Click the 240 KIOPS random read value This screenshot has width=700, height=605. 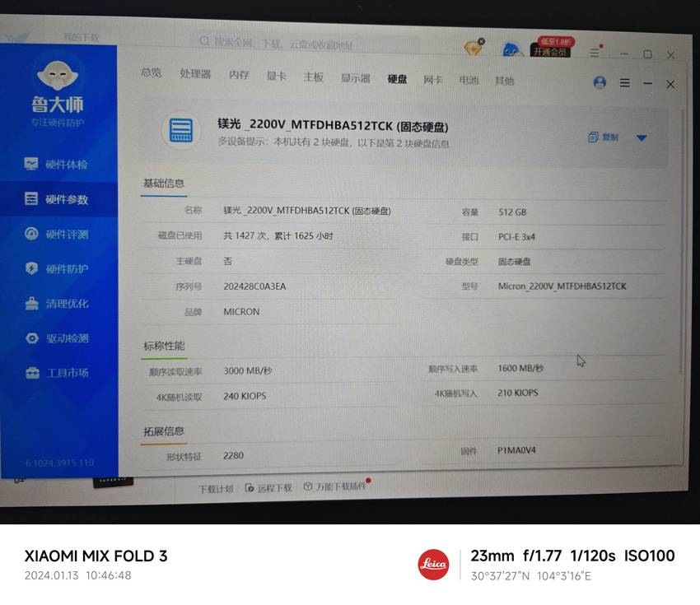coord(245,396)
